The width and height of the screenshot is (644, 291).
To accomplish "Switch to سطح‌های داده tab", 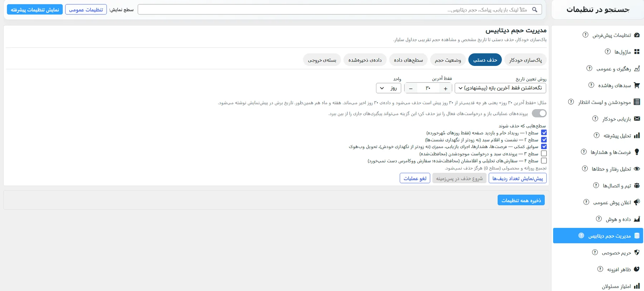I will click(x=408, y=60).
